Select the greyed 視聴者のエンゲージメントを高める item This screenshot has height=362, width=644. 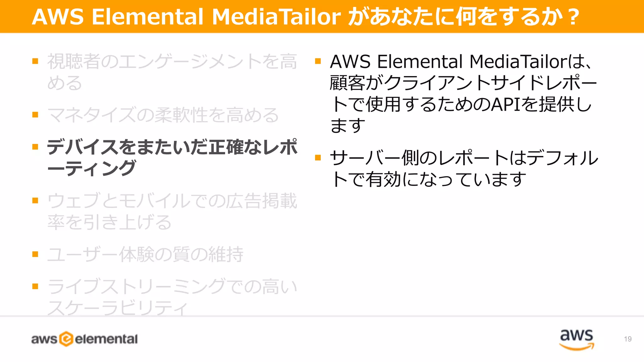point(172,72)
